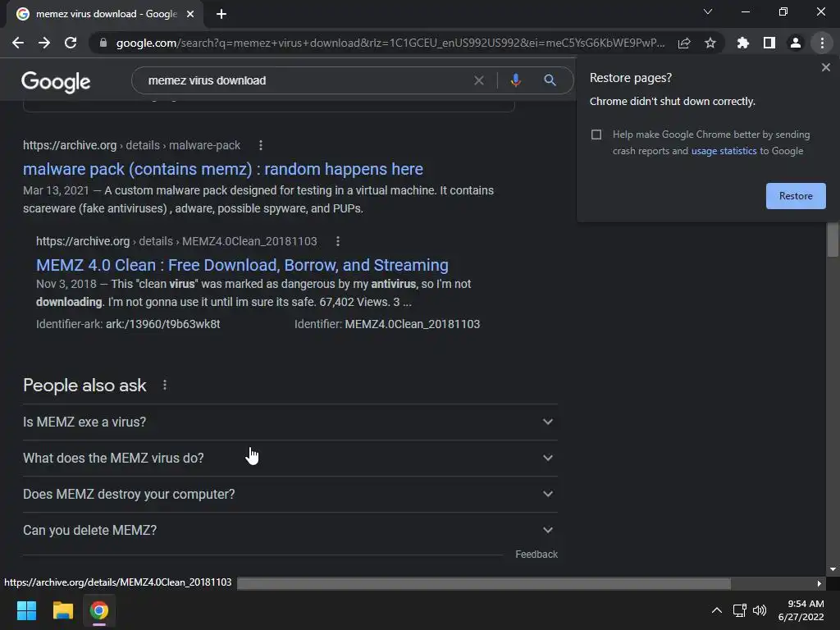Open Chrome three-dot menu

[x=822, y=43]
